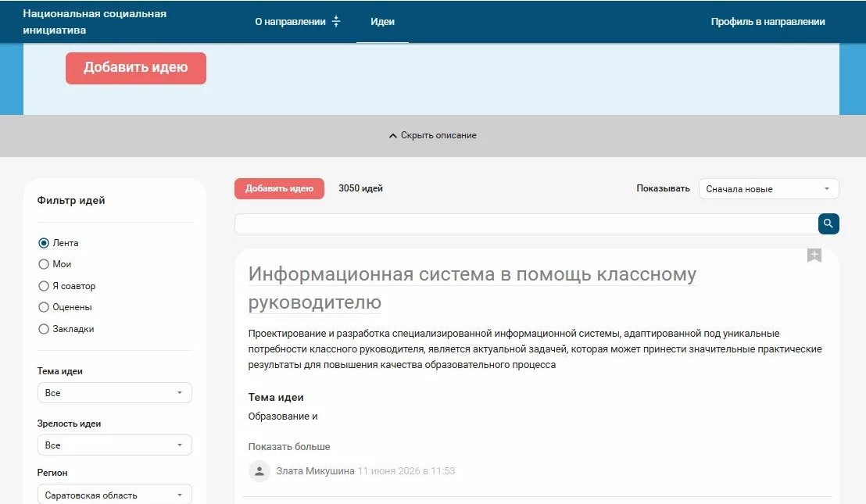Open the Национальная социальная инициатива home link
The height and width of the screenshot is (504, 866).
[95, 22]
